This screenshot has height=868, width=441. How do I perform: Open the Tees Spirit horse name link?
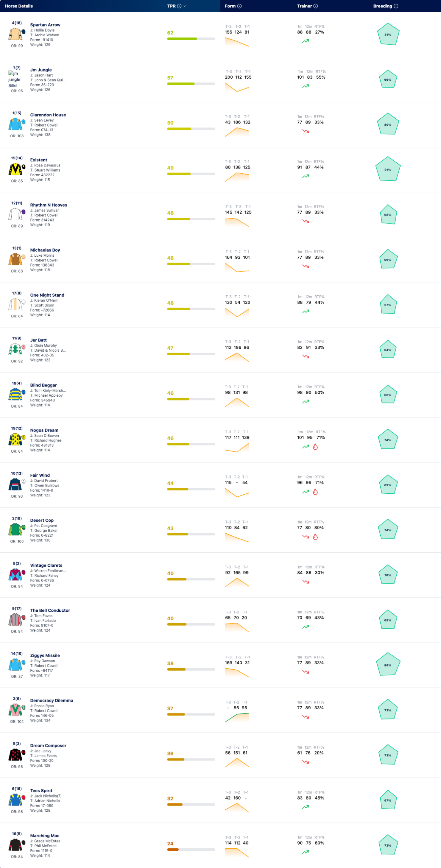[41, 791]
